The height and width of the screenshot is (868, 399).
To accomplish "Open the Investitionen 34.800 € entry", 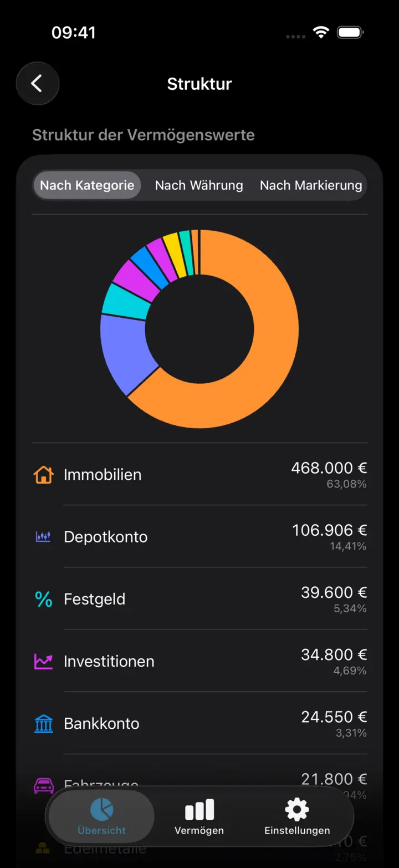I will pyautogui.click(x=199, y=661).
